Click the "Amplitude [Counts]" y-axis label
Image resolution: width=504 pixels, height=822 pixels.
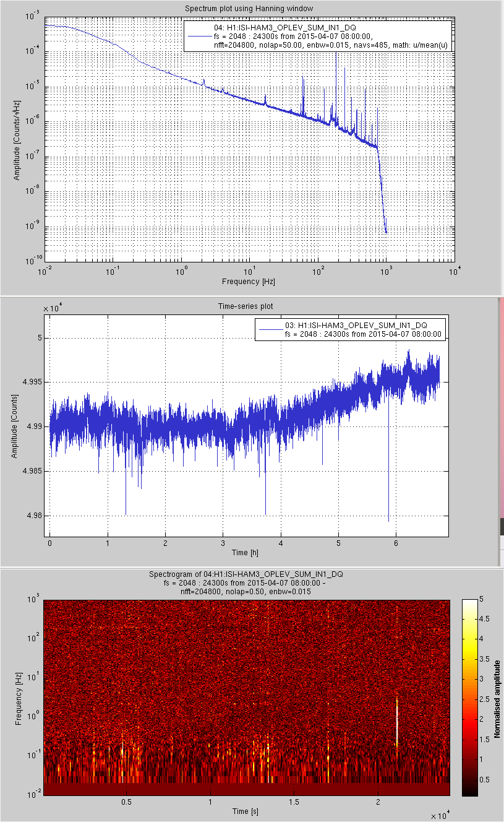(15, 426)
